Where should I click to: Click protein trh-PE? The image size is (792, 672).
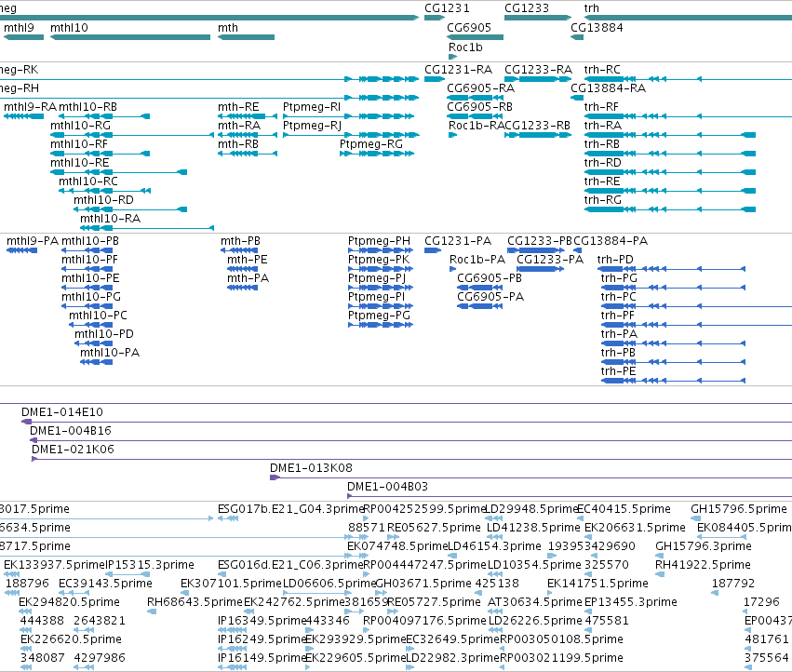(618, 371)
